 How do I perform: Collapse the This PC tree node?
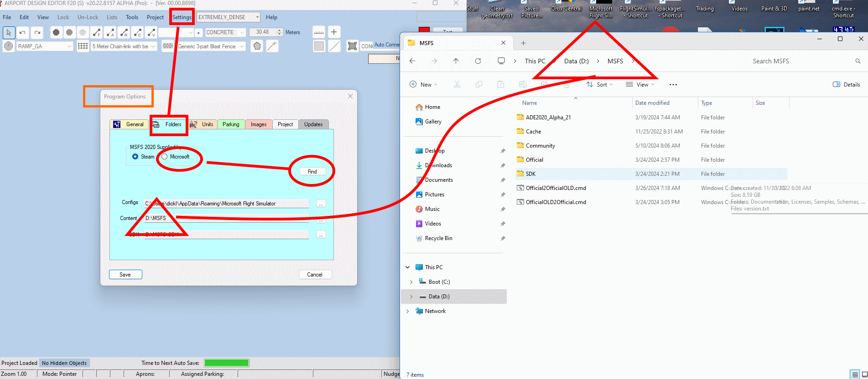[407, 267]
